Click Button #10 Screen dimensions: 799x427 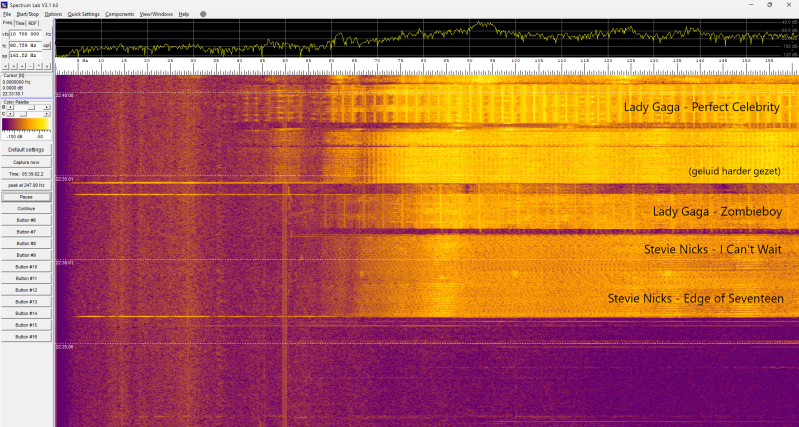26,266
